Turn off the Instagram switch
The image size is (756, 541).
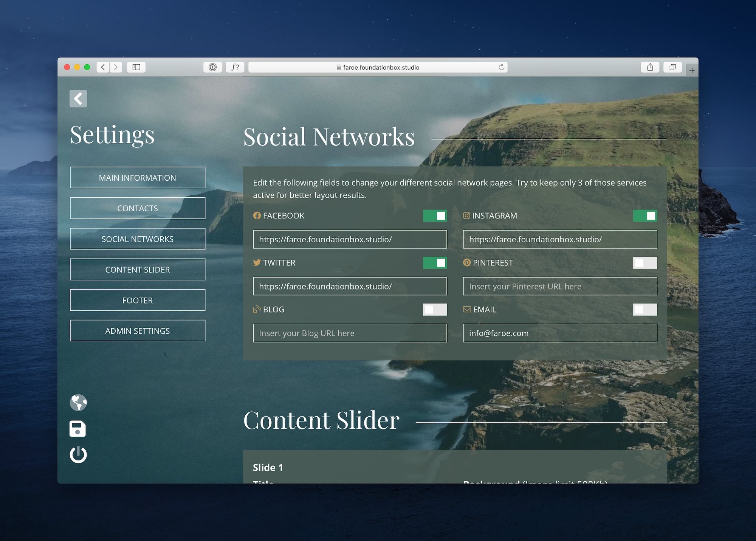(x=645, y=215)
